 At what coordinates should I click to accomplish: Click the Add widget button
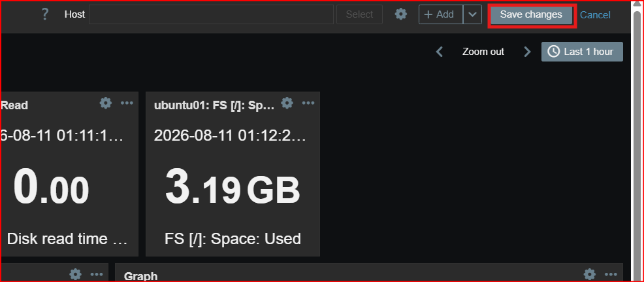coord(441,14)
